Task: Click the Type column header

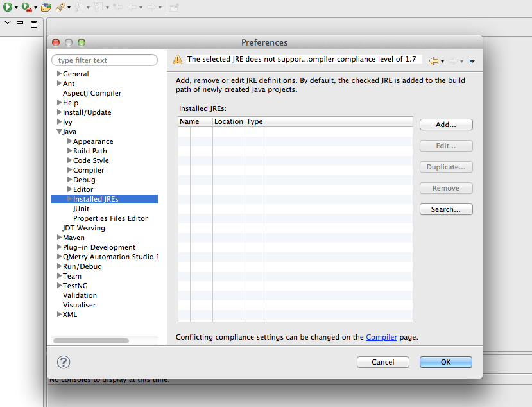Action: (255, 121)
